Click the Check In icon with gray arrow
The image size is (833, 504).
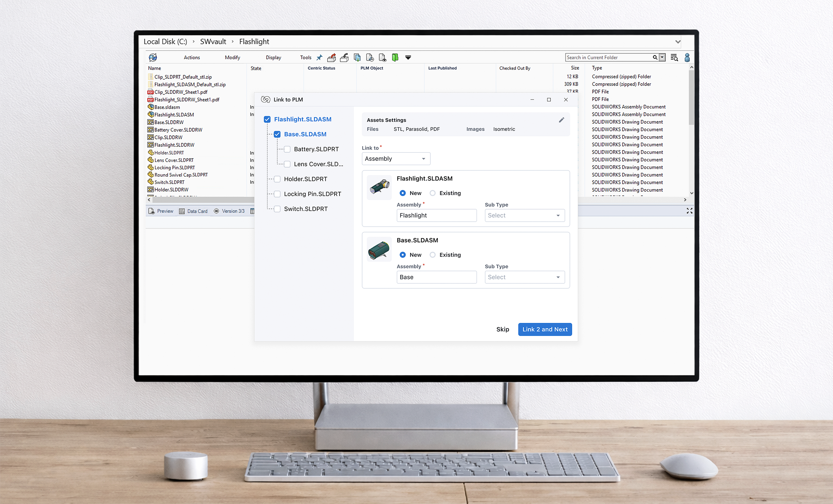pos(344,58)
